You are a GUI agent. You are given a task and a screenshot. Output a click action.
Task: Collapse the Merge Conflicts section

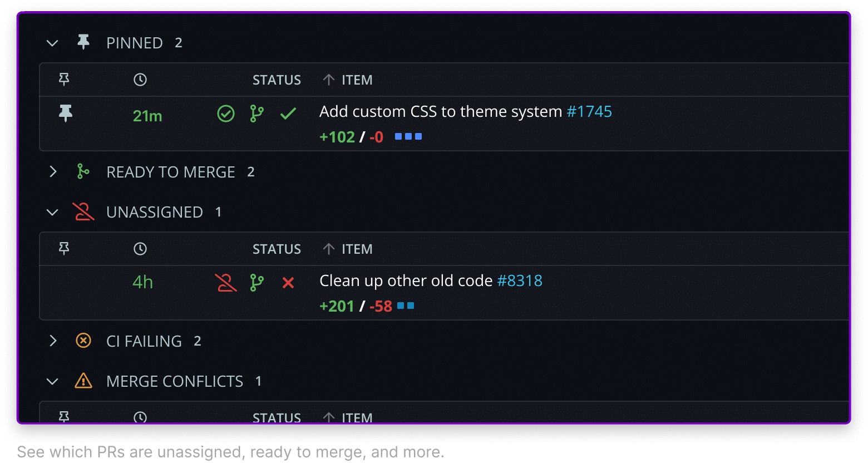(52, 381)
